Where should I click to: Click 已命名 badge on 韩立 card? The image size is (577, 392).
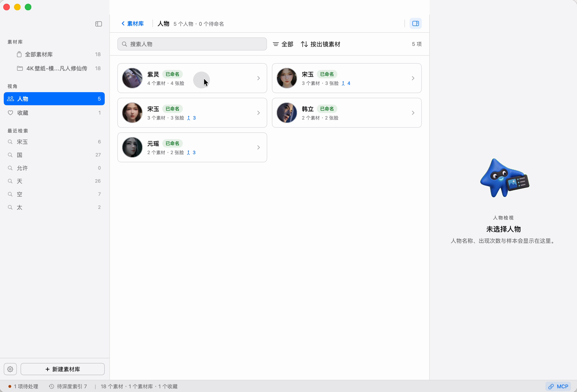(327, 109)
